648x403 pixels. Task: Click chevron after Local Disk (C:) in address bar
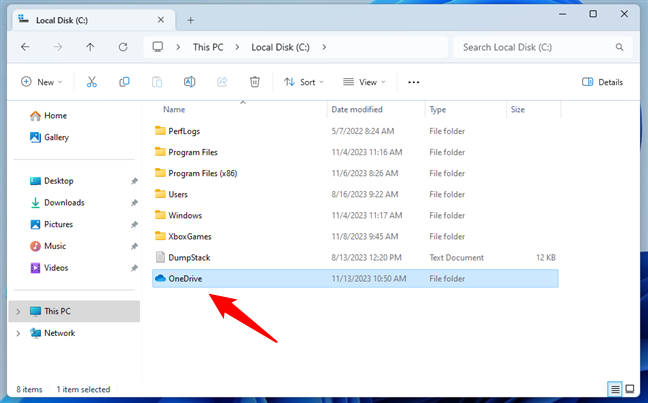[x=324, y=47]
